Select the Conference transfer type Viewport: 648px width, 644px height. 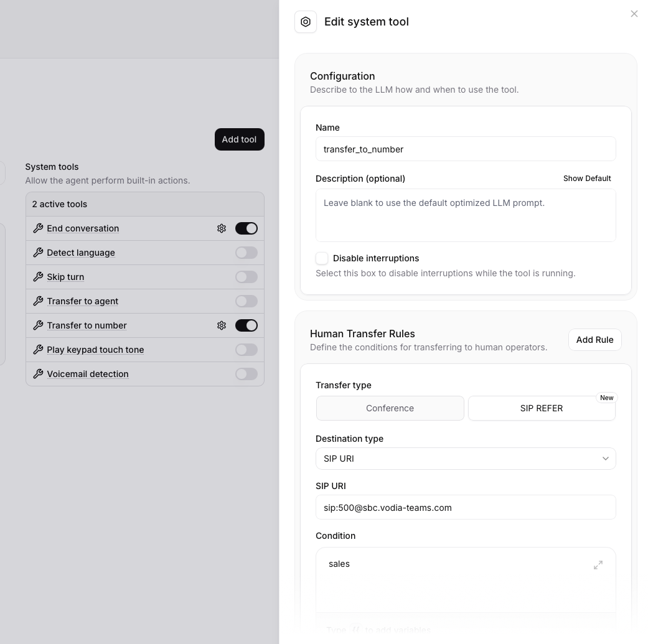click(390, 408)
